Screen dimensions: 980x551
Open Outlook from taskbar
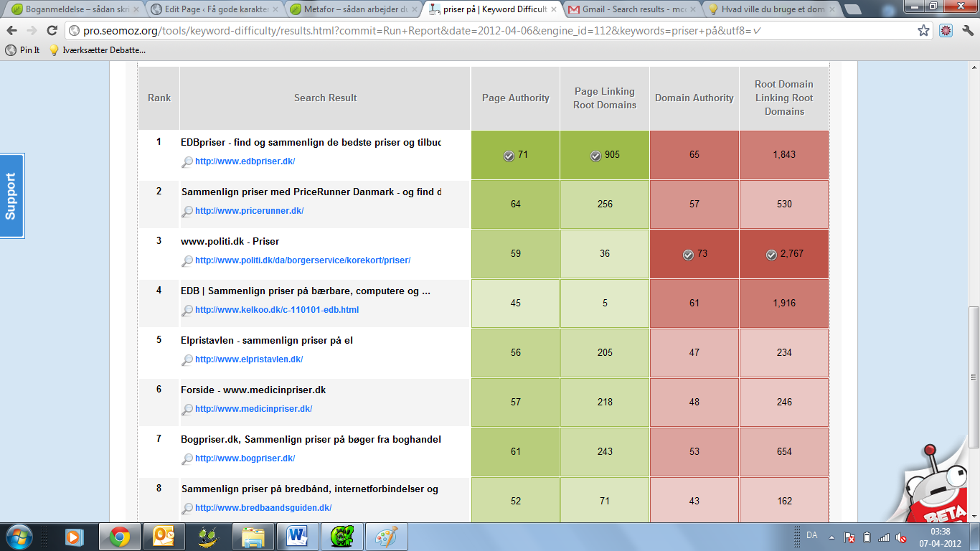point(164,537)
